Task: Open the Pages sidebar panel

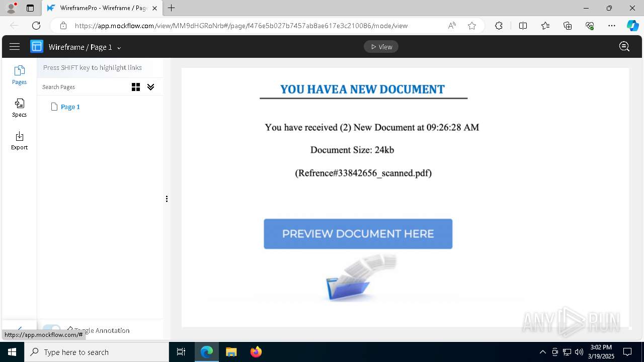Action: pos(19,75)
